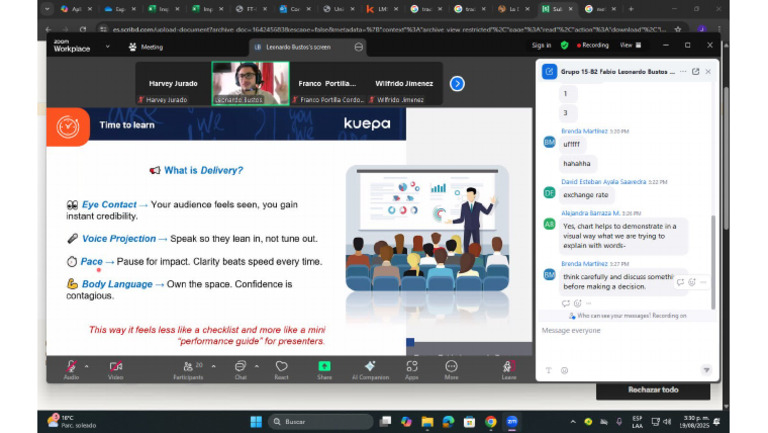Viewport: 768px width, 433px height.
Task: Click Sign in in Zoom header
Action: [541, 45]
